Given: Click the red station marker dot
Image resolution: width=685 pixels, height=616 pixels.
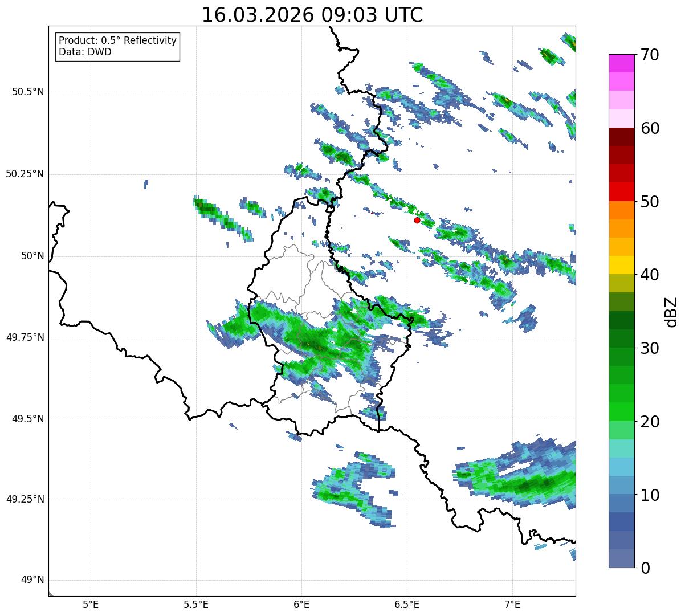Looking at the screenshot, I should tap(417, 220).
